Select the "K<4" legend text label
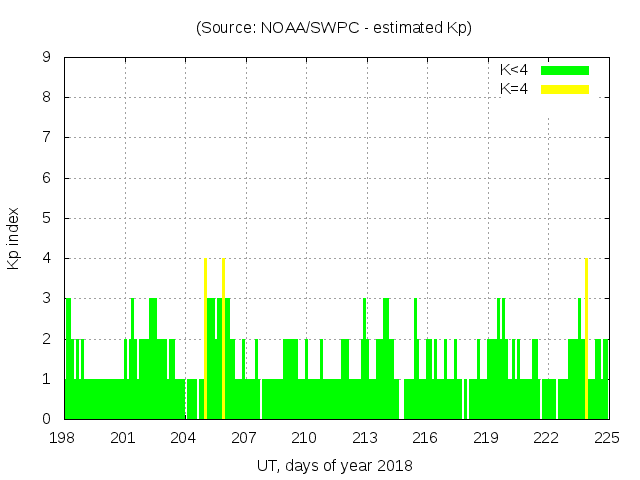640x480 pixels. point(514,70)
